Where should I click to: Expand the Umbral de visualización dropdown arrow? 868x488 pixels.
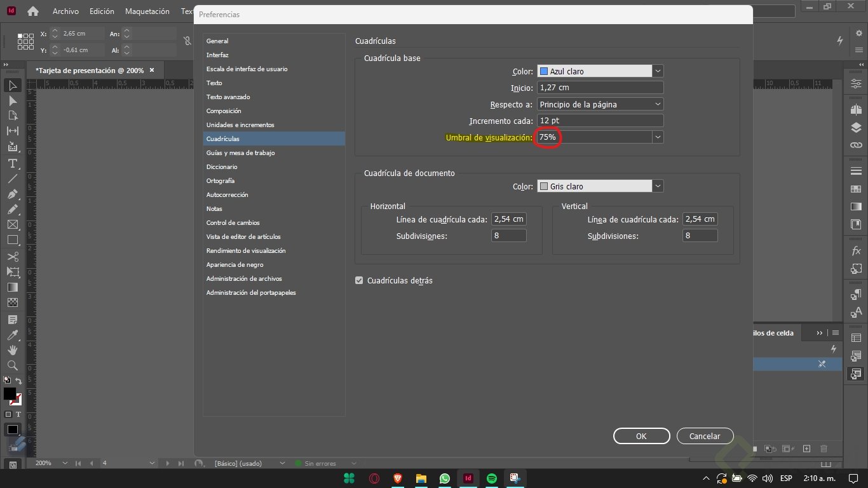point(658,137)
